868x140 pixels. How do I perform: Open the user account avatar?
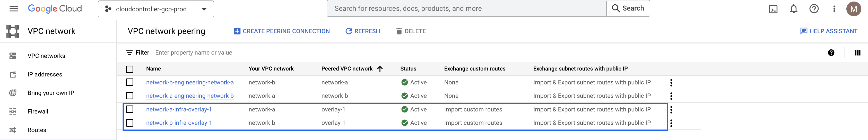tap(853, 9)
